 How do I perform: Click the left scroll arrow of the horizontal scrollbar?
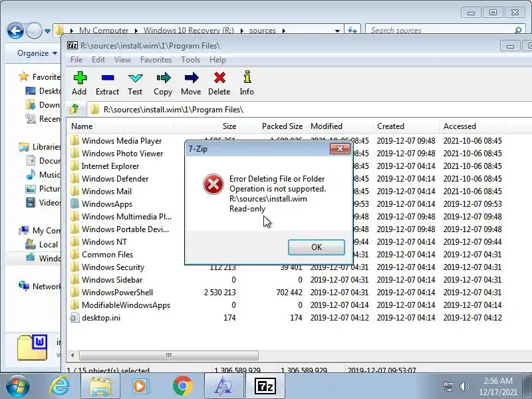point(72,355)
